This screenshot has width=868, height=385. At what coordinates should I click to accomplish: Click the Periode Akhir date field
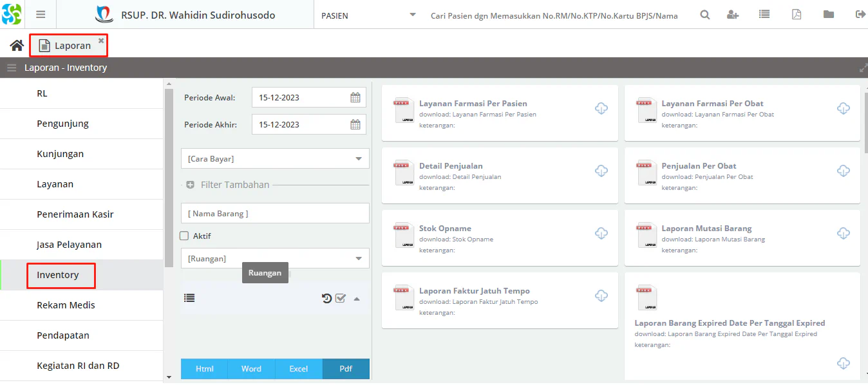(x=309, y=125)
